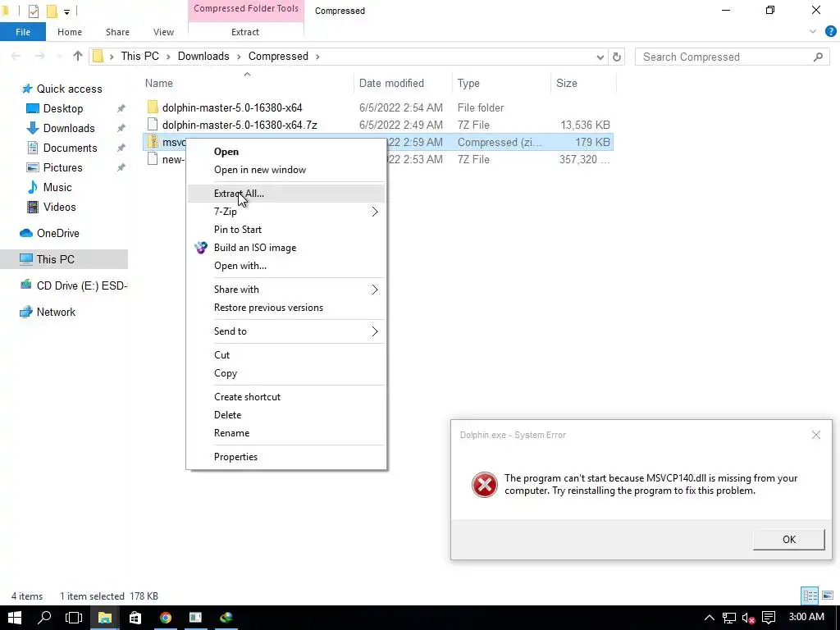Sort by the Type column header
Image resolution: width=840 pixels, height=630 pixels.
[x=468, y=83]
